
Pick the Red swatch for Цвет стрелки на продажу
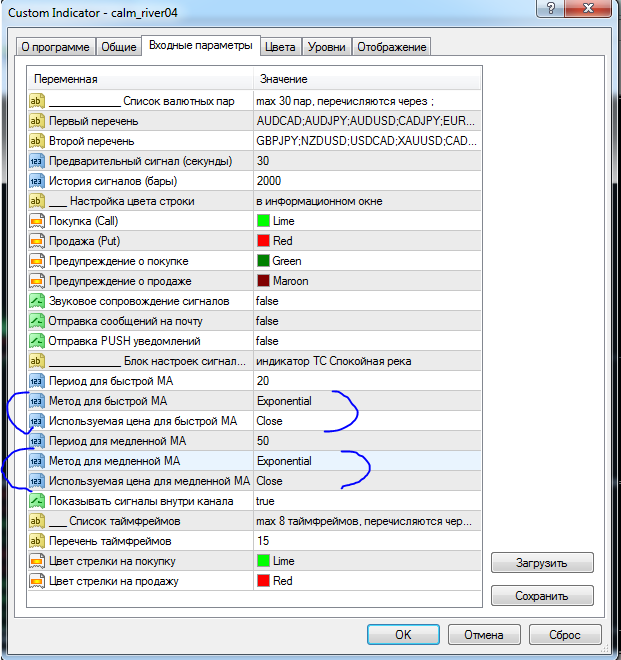263,581
